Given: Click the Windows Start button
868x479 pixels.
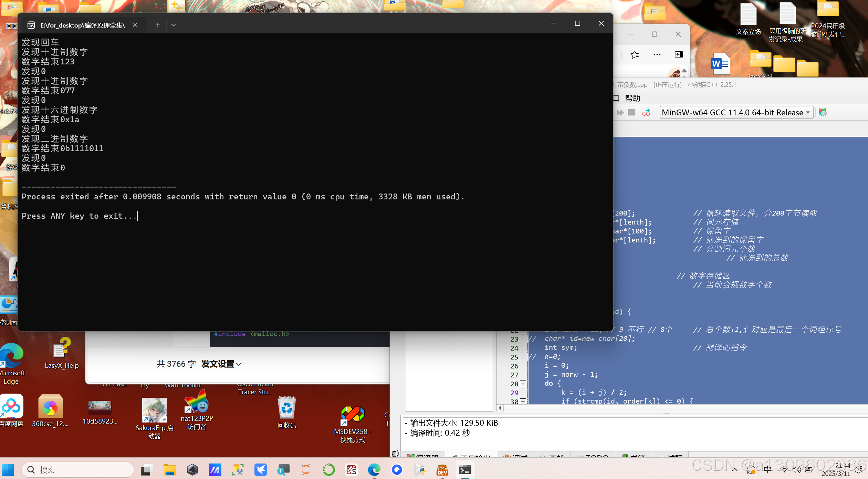Looking at the screenshot, I should point(8,470).
